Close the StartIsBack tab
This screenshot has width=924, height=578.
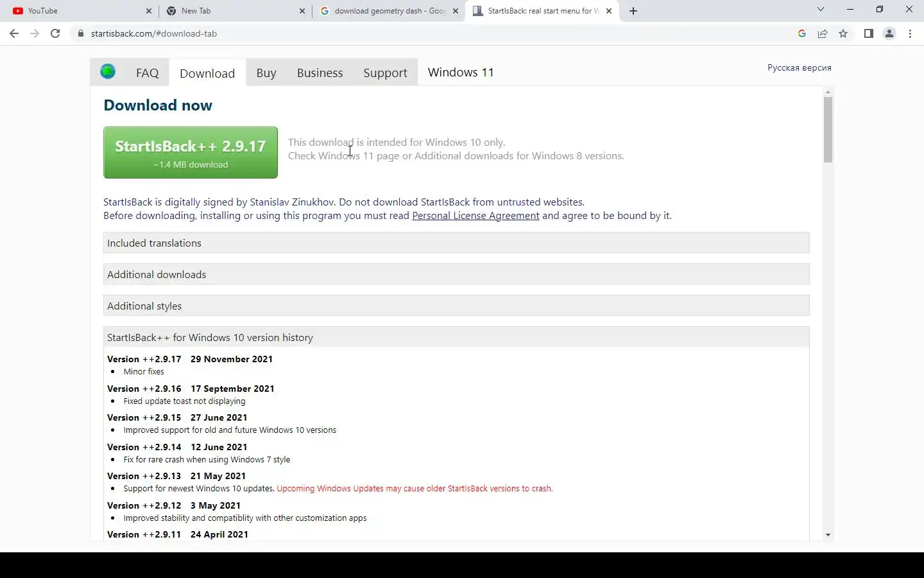click(609, 11)
